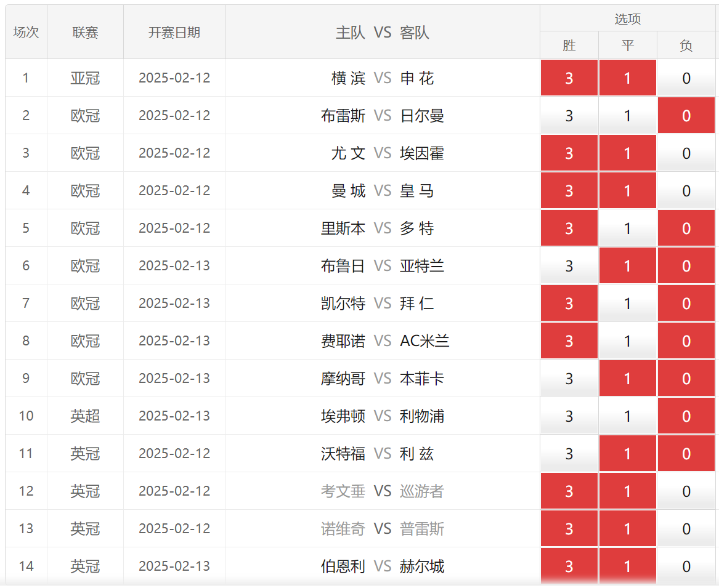Click the 场次 column header
The image size is (719, 588).
click(x=26, y=32)
